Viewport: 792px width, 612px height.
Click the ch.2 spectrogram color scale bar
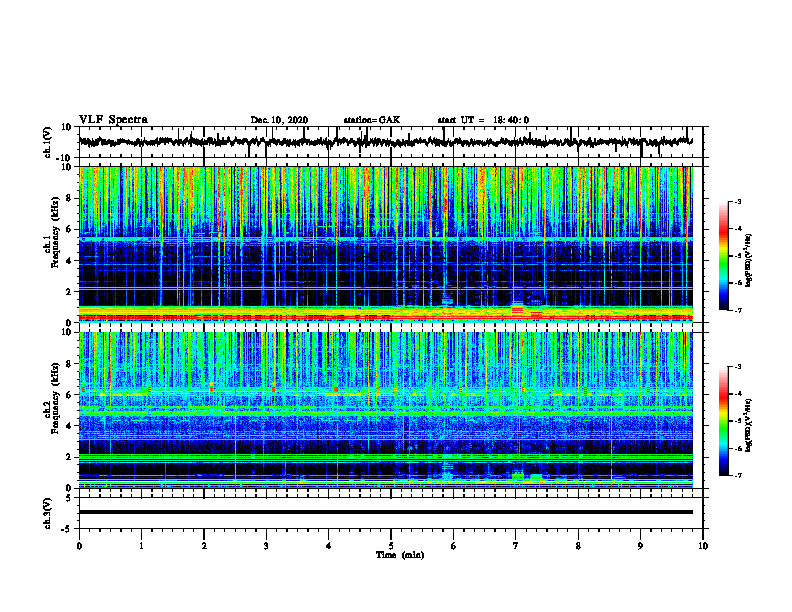pos(724,421)
